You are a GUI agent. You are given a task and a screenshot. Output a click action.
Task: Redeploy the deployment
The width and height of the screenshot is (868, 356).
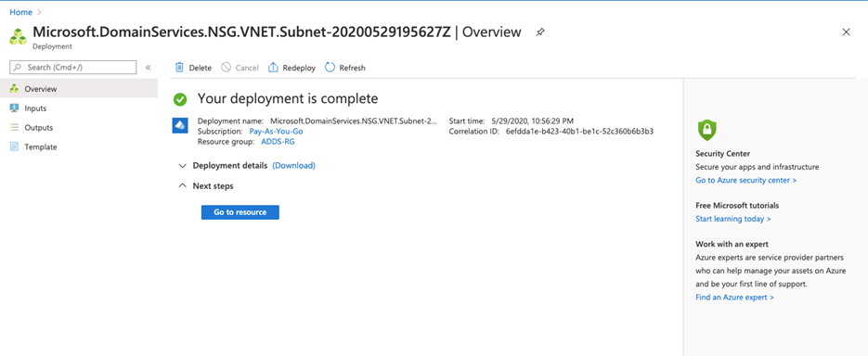[x=291, y=68]
